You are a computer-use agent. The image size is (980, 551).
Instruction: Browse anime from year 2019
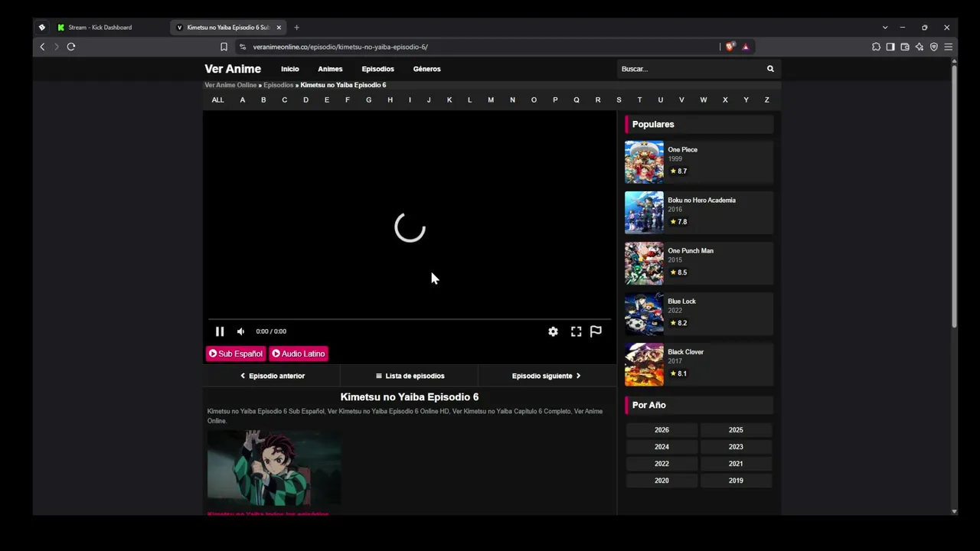pos(736,481)
